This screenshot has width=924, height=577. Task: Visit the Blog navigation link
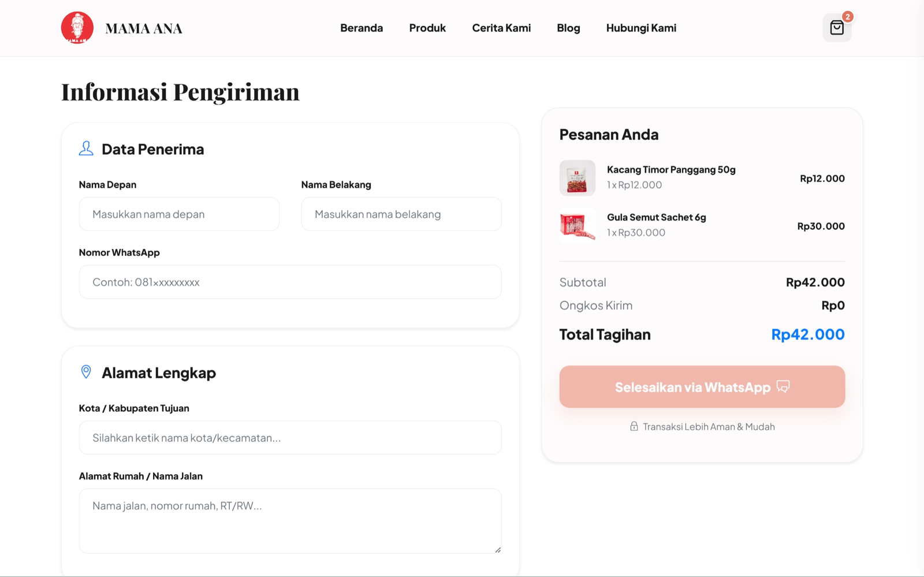click(568, 28)
